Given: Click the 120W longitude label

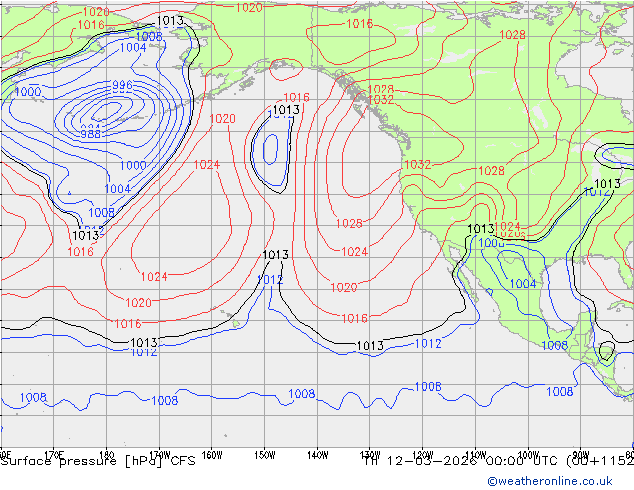Looking at the screenshot, I should [423, 454].
